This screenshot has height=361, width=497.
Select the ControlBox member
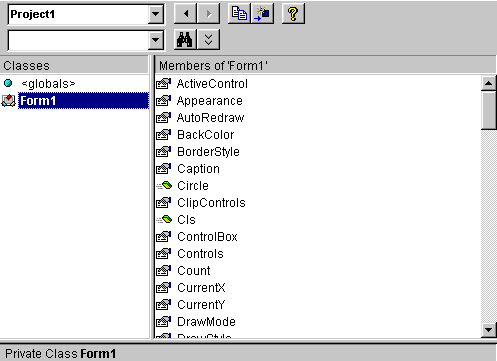pos(207,237)
